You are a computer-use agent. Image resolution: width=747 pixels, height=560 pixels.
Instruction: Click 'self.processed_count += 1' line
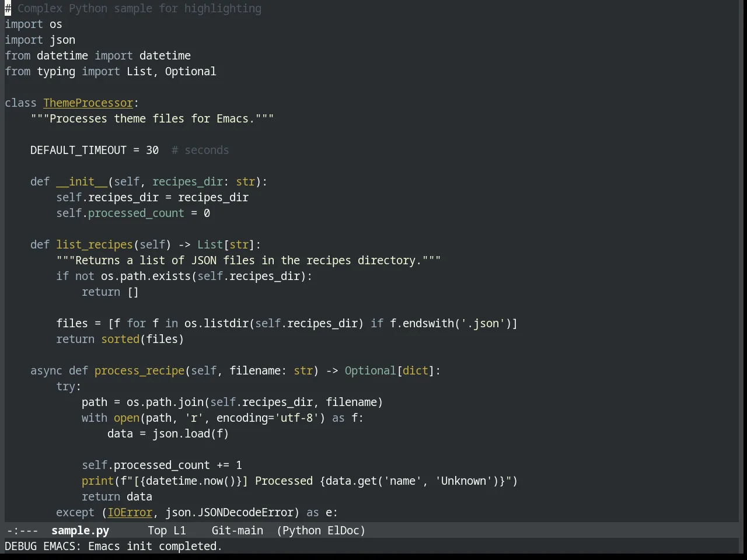click(162, 465)
